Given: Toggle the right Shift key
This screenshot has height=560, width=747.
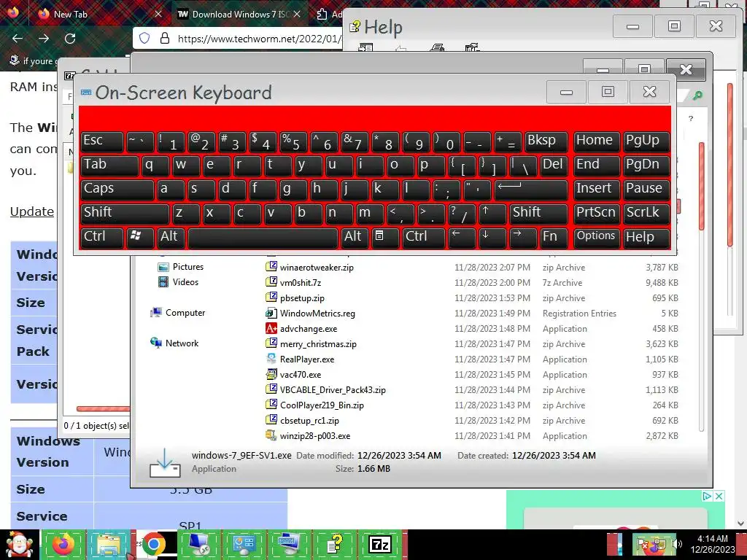Looking at the screenshot, I should tap(539, 214).
